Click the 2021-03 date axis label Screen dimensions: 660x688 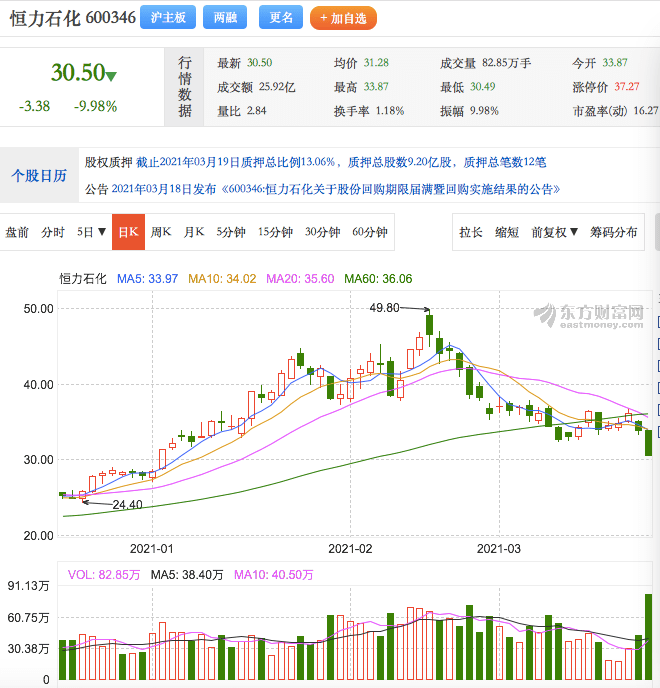coord(499,548)
